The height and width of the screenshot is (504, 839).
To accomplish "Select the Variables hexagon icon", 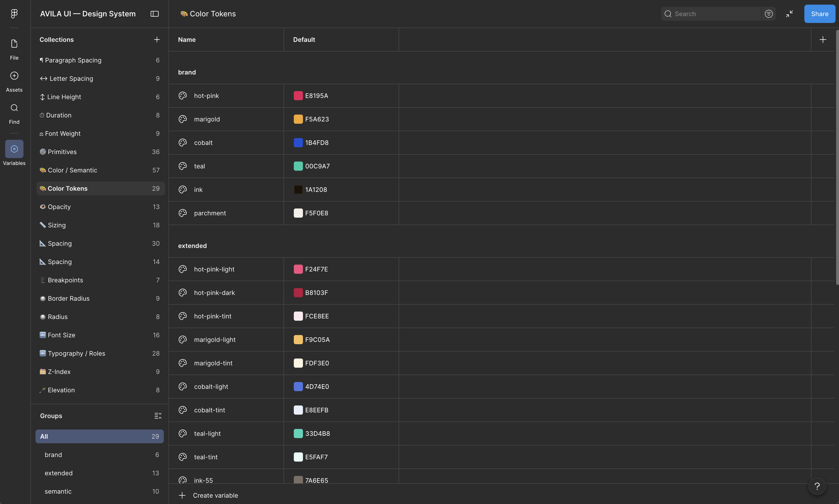I will pyautogui.click(x=14, y=149).
